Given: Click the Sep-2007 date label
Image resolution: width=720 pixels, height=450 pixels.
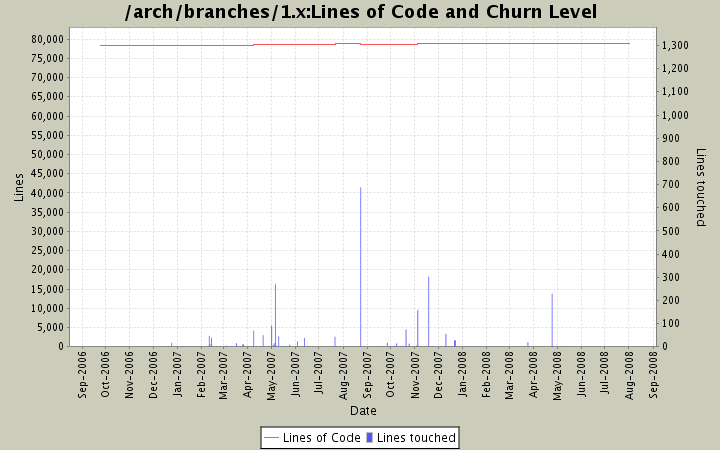Looking at the screenshot, I should (366, 374).
